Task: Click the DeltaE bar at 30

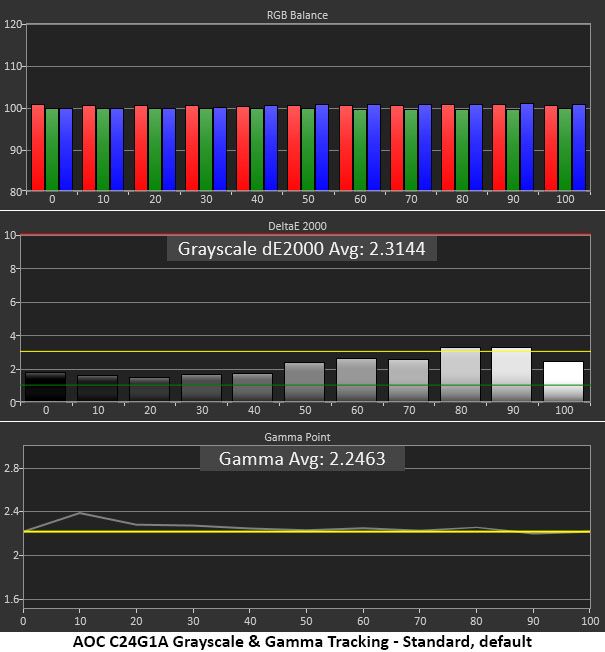Action: 201,388
